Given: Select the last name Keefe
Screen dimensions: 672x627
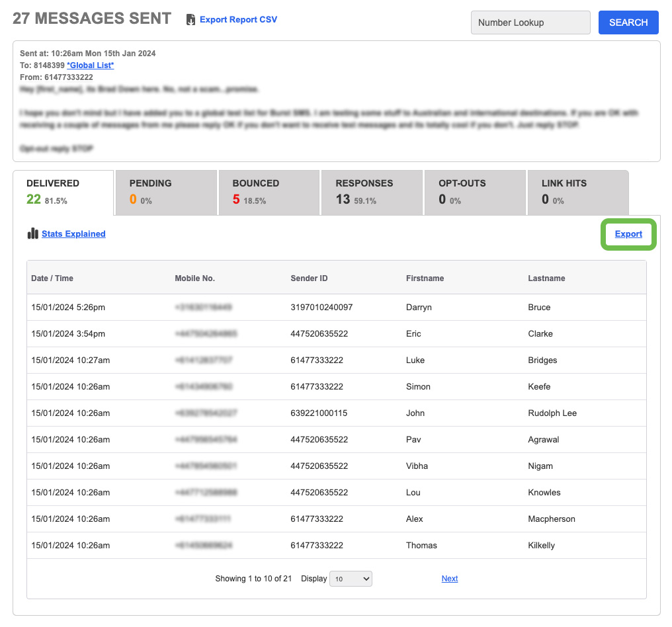Looking at the screenshot, I should (539, 386).
